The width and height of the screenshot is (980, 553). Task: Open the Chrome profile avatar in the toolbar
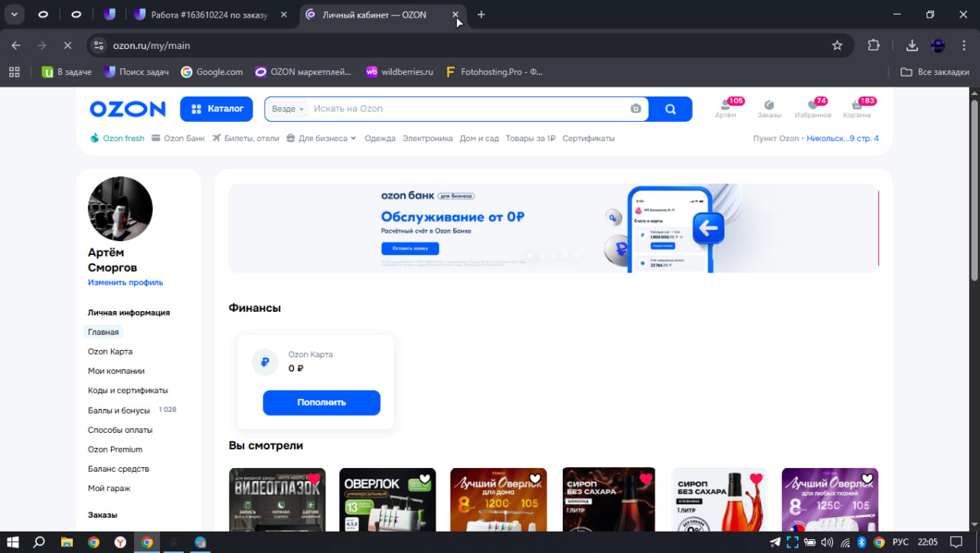tap(938, 45)
